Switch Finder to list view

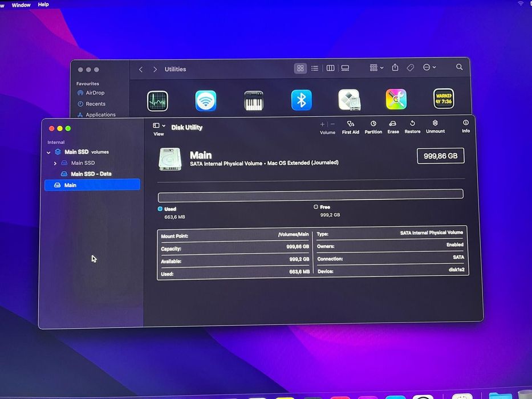click(315, 68)
